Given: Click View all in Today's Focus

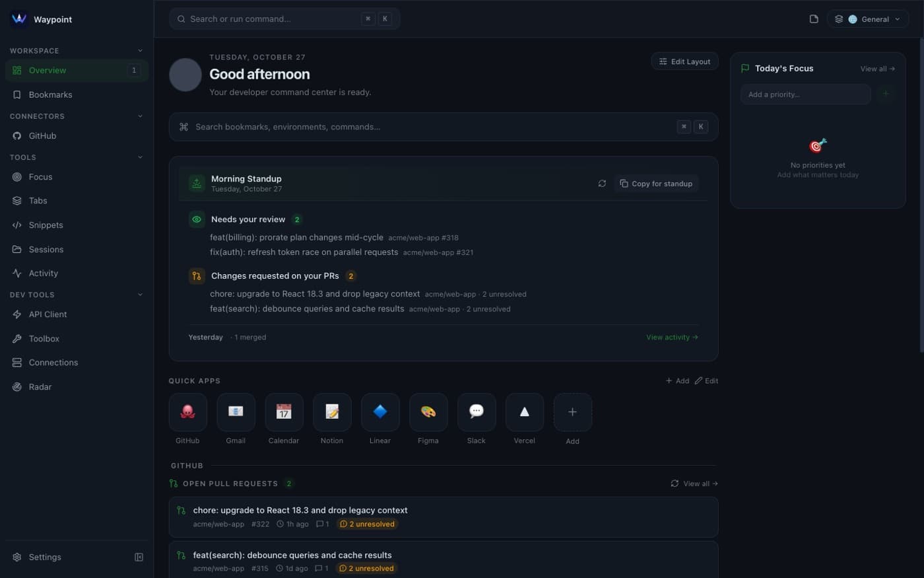Looking at the screenshot, I should click(877, 69).
